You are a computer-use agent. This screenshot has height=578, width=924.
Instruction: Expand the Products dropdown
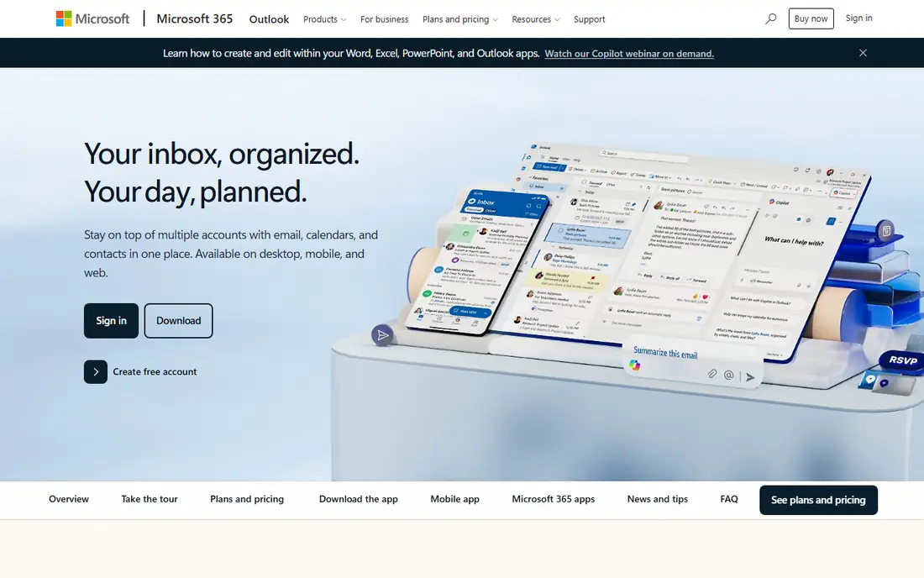coord(325,19)
